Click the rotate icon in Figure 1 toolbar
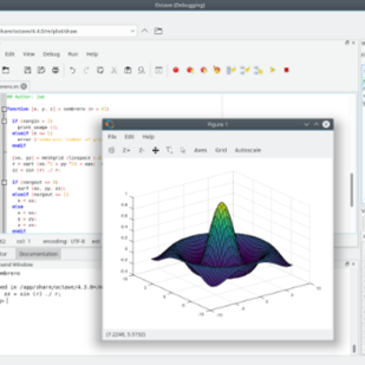The image size is (365, 365). (x=112, y=150)
